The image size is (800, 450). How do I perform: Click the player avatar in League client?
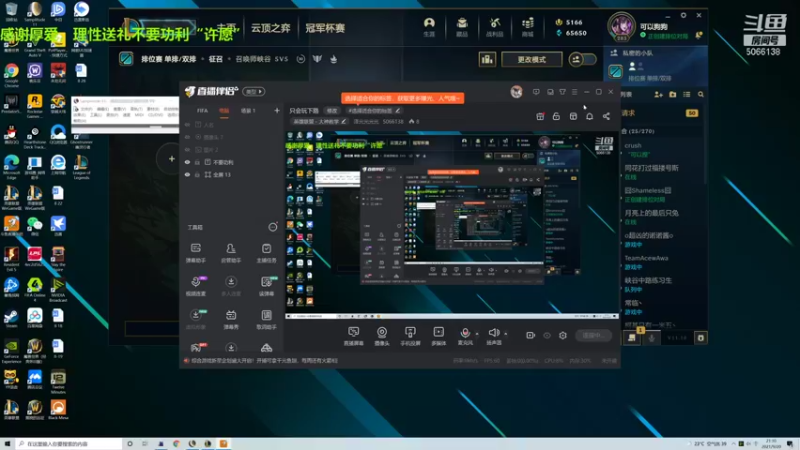pos(621,26)
